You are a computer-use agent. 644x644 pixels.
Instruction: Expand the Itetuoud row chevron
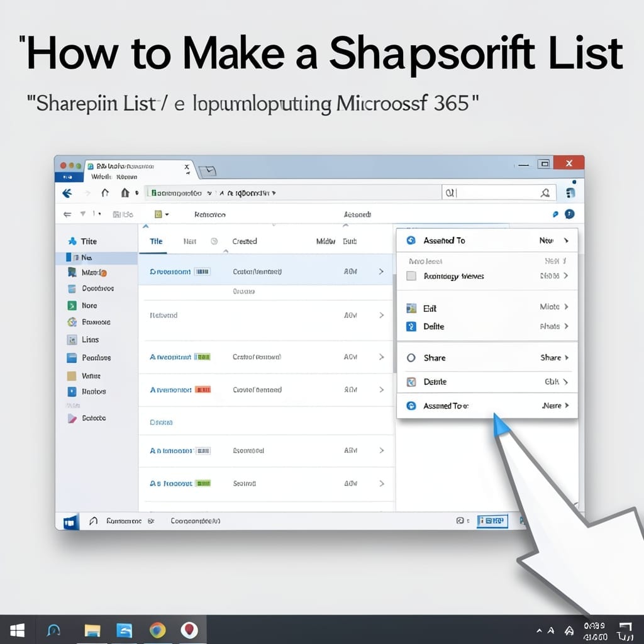381,316
